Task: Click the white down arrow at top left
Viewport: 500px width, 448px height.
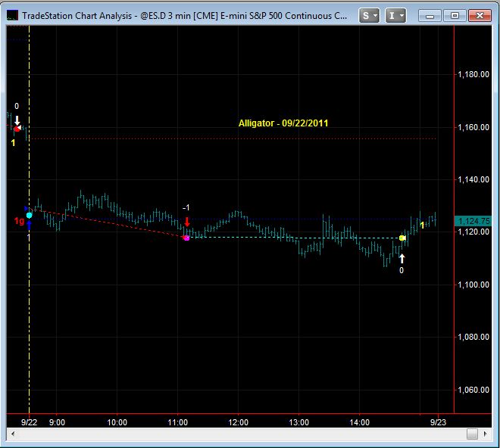Action: pyautogui.click(x=17, y=120)
